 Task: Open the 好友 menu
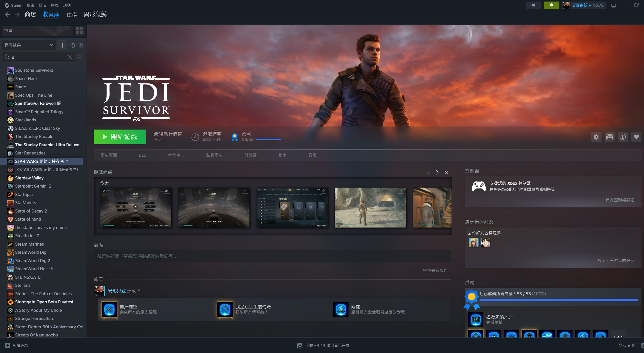click(43, 5)
